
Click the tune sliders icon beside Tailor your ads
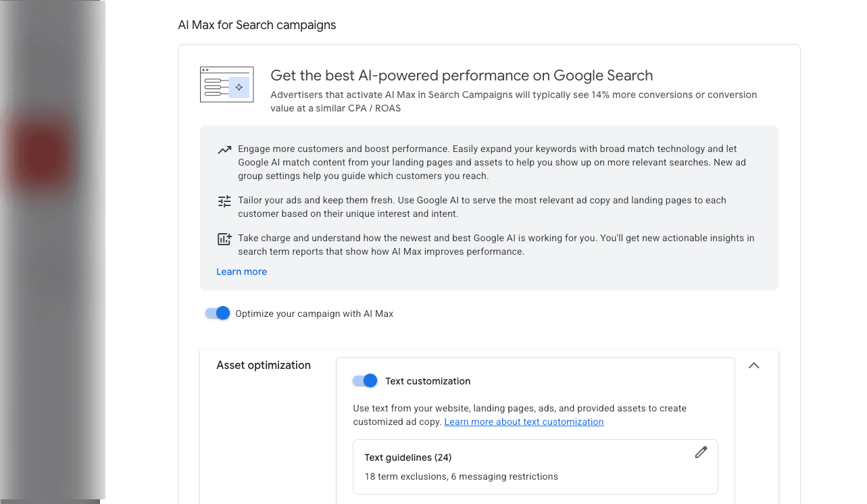224,201
